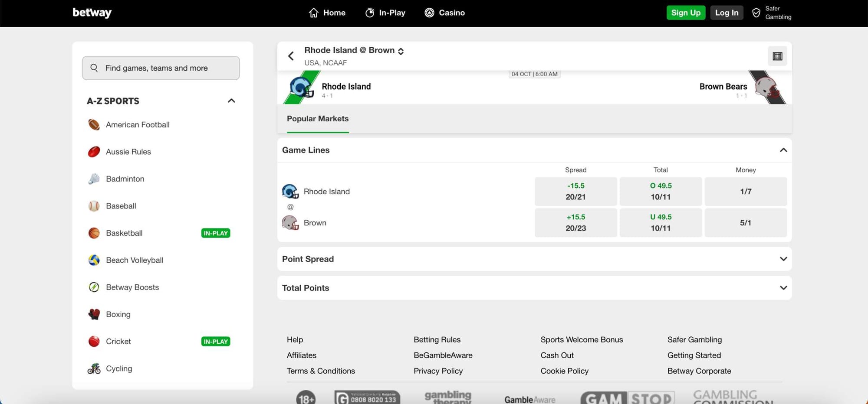Click the Cycling bicycle icon
Viewport: 868px width, 404px height.
pyautogui.click(x=94, y=368)
